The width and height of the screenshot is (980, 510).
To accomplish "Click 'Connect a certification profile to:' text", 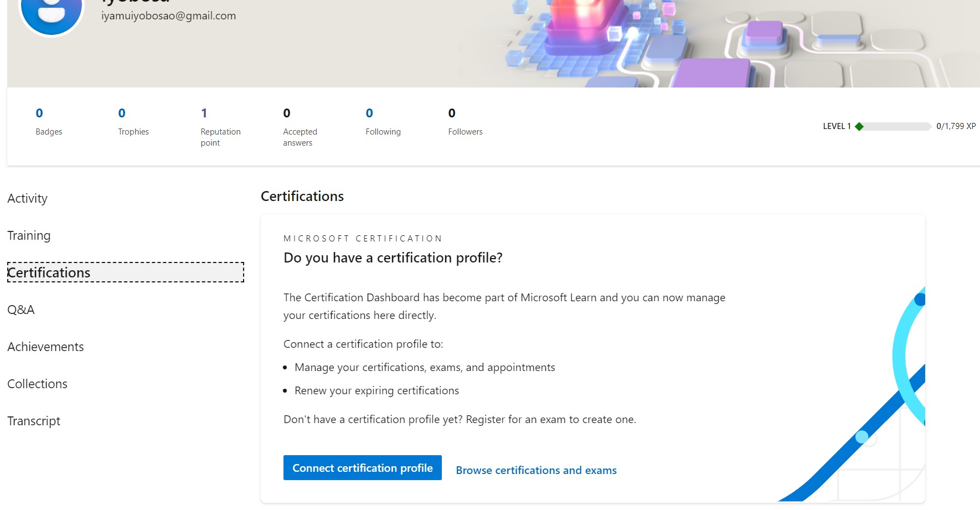I will coord(363,344).
